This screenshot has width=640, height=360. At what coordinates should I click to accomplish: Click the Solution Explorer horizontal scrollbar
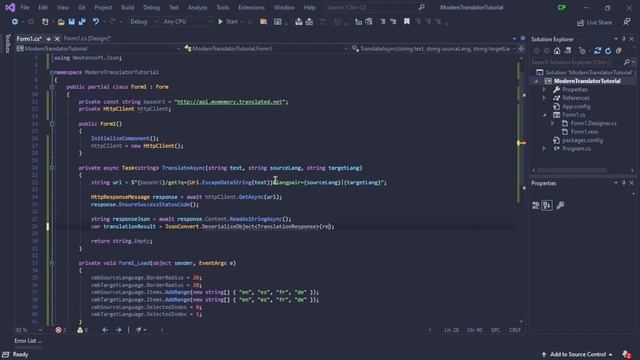(572, 170)
